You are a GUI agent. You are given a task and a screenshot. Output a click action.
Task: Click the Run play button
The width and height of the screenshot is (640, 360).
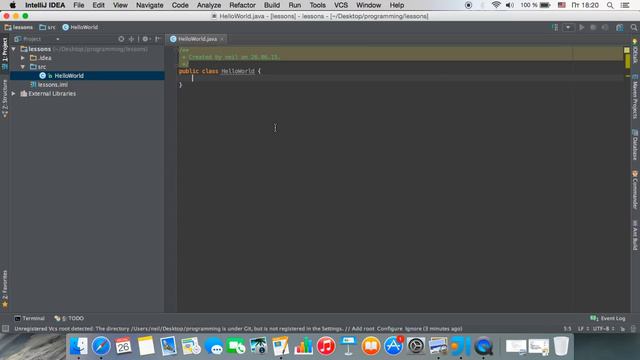[582, 27]
